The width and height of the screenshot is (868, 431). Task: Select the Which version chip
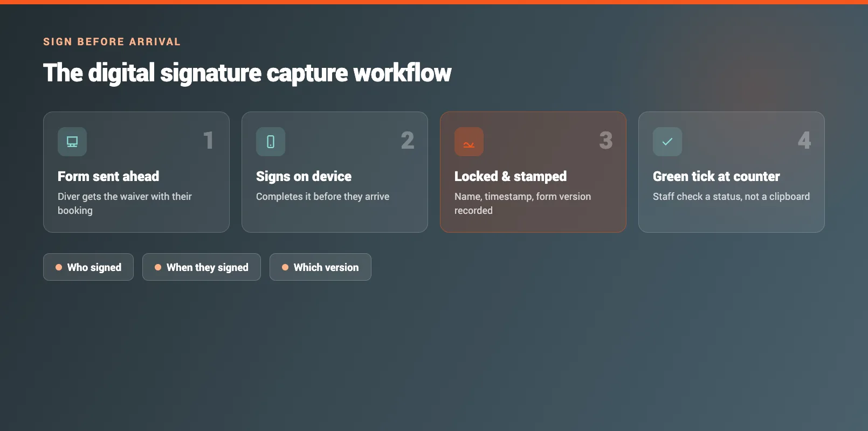pos(320,267)
